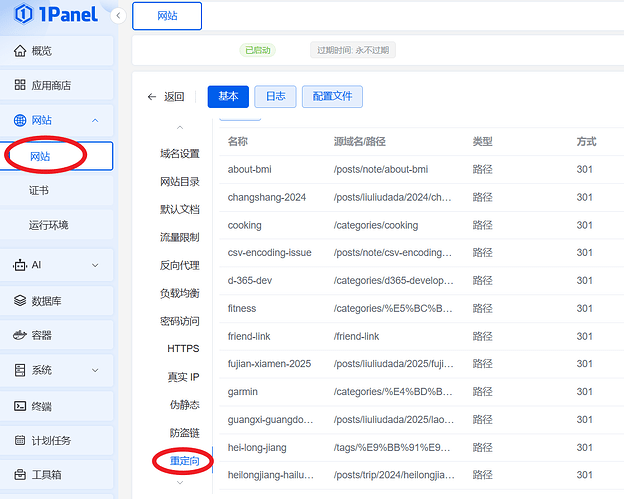This screenshot has width=624, height=499.
Task: Open the 工具箱 toolbox icon
Action: tap(20, 476)
